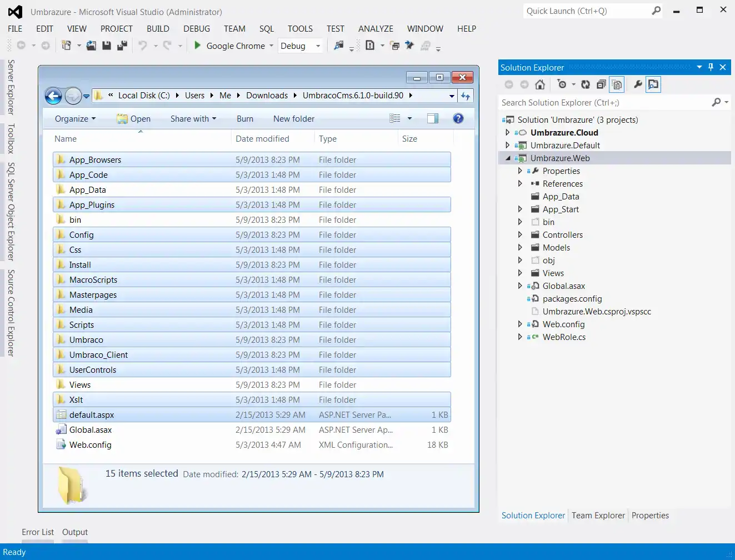Expand the Umbrazure.Cloud project node
The height and width of the screenshot is (560, 735).
click(508, 132)
